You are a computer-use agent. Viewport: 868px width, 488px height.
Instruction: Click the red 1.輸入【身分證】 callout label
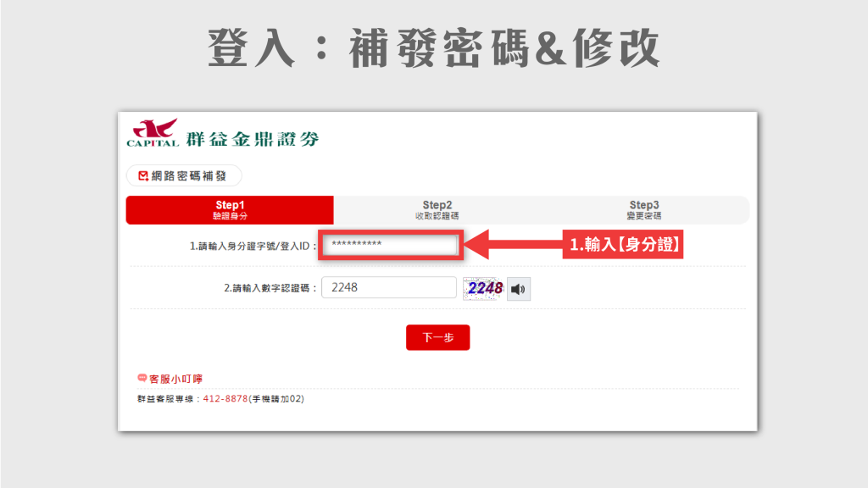tap(626, 246)
